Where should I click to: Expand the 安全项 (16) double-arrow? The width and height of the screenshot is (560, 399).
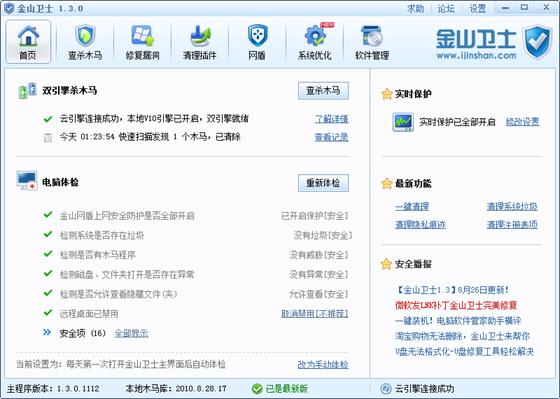[x=47, y=333]
